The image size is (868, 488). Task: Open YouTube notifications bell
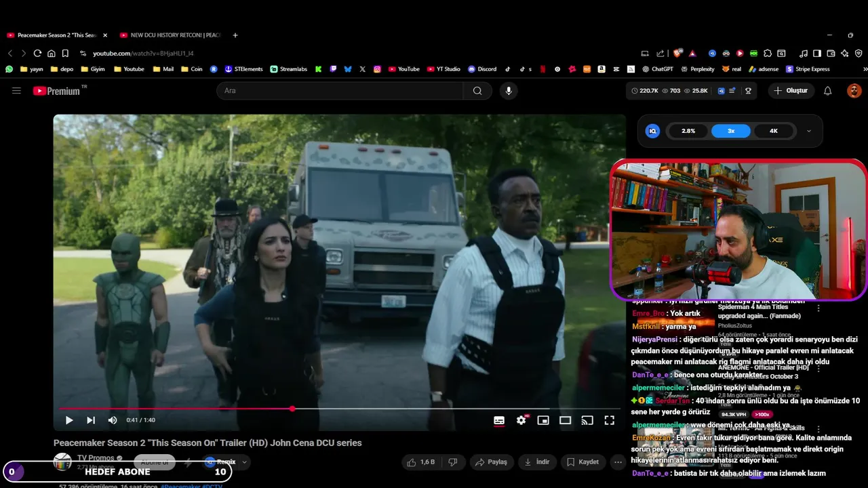pyautogui.click(x=827, y=91)
